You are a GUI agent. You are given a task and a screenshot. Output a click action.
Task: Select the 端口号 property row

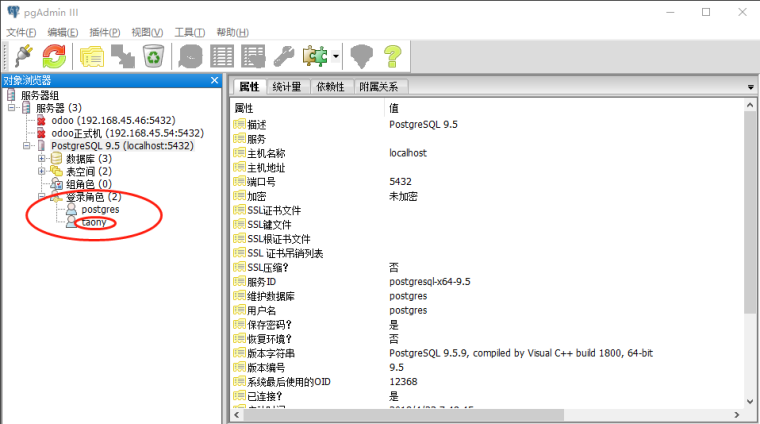pyautogui.click(x=488, y=182)
